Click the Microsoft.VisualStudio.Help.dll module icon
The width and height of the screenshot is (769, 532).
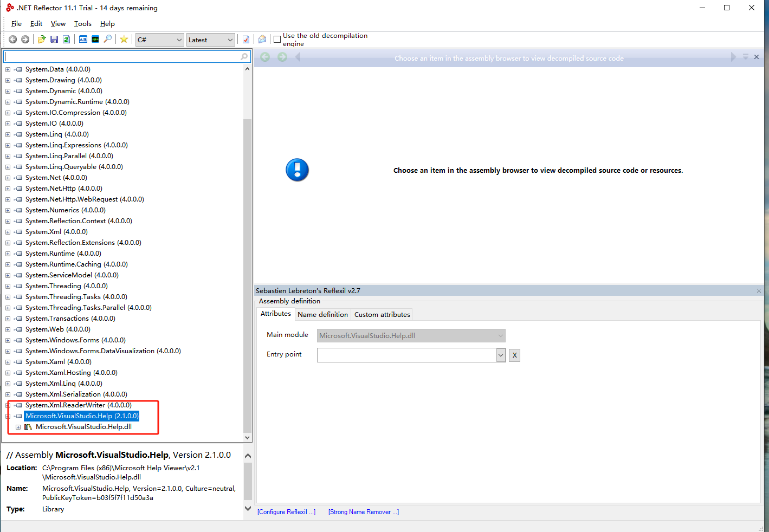28,427
